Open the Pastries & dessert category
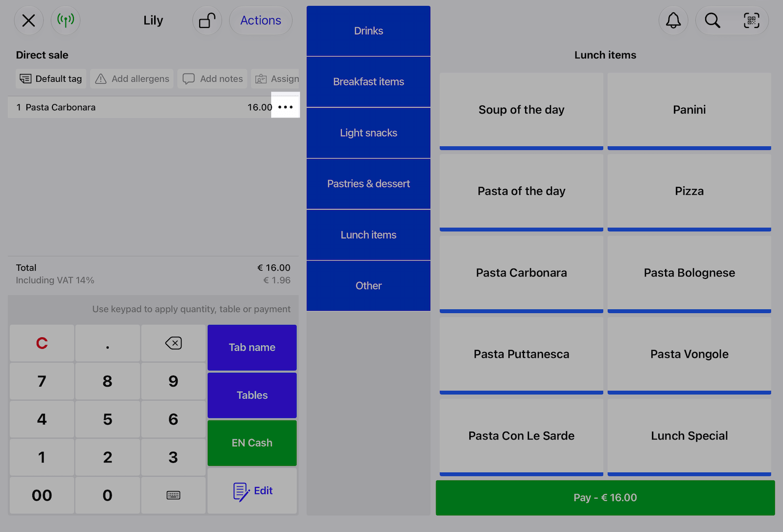The width and height of the screenshot is (783, 532). click(368, 184)
